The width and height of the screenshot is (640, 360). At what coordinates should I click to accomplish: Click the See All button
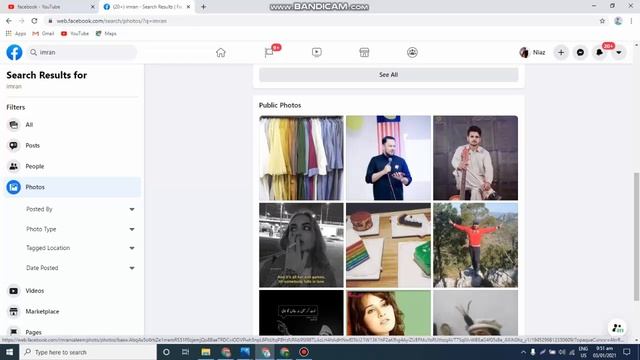coord(389,75)
